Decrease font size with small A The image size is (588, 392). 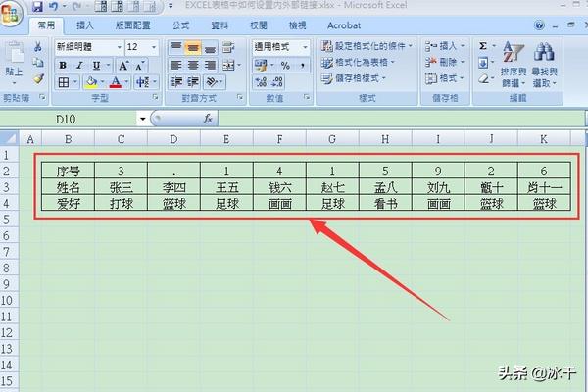[x=140, y=66]
